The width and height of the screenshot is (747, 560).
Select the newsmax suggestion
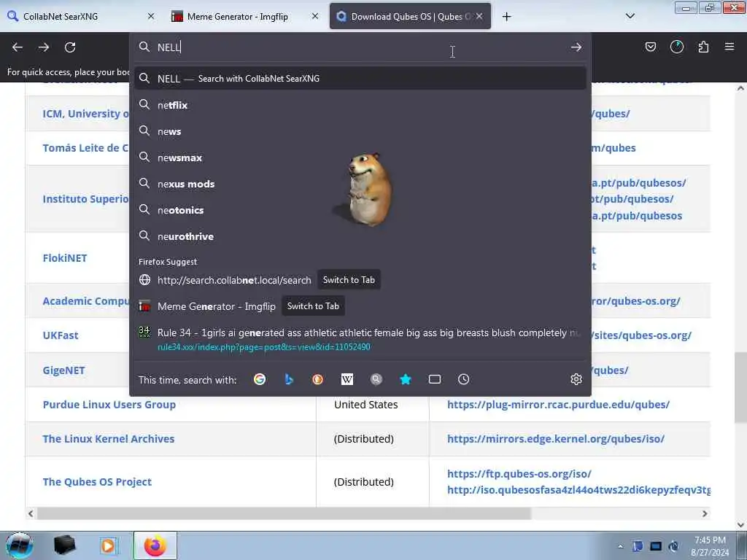click(x=360, y=157)
